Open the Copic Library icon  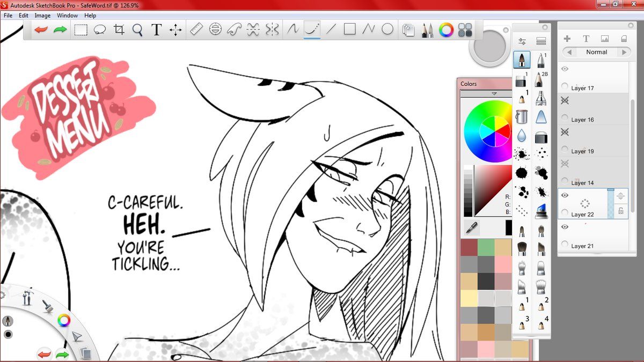465,30
